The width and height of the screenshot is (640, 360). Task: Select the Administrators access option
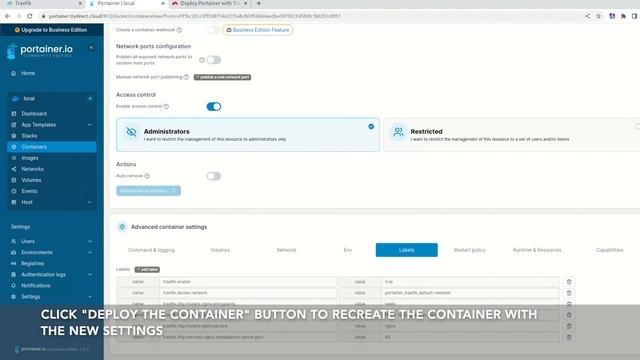coord(248,135)
